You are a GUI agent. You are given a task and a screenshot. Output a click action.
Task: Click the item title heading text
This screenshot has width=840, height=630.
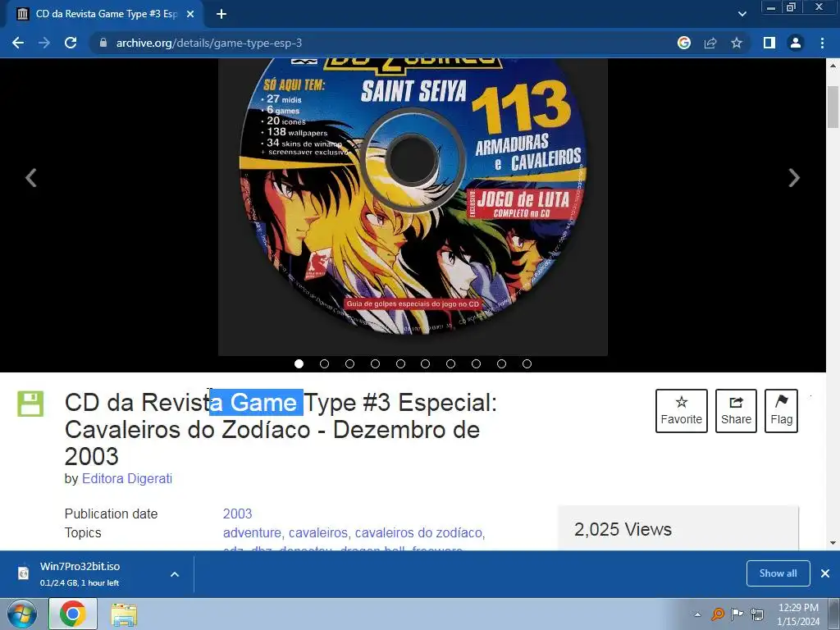tap(281, 429)
